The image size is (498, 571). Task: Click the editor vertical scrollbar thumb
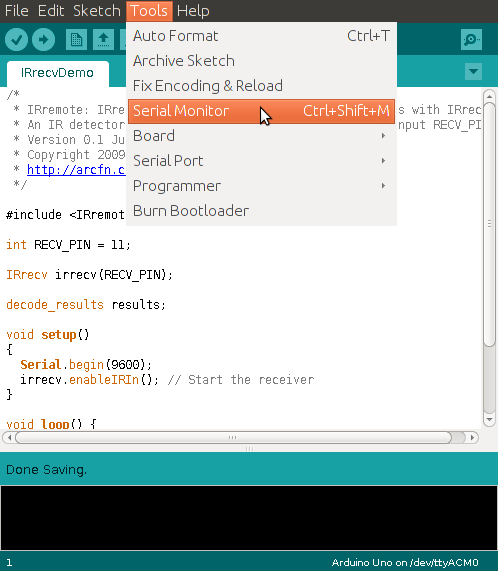(x=489, y=224)
